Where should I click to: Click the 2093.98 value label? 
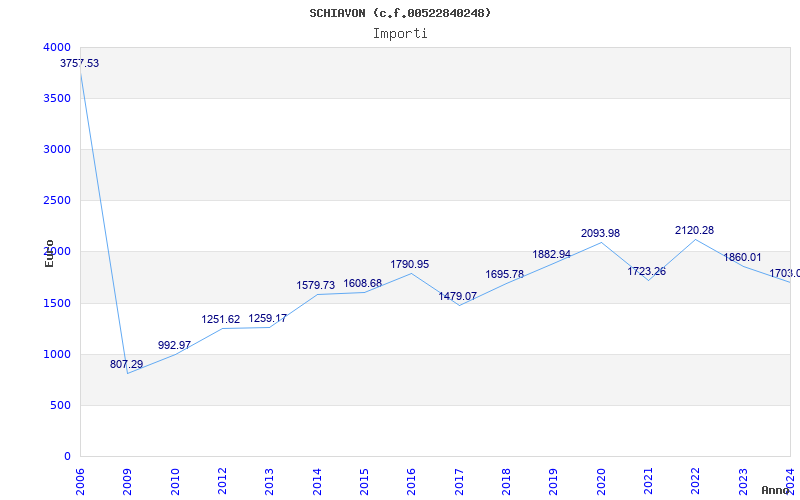(601, 233)
